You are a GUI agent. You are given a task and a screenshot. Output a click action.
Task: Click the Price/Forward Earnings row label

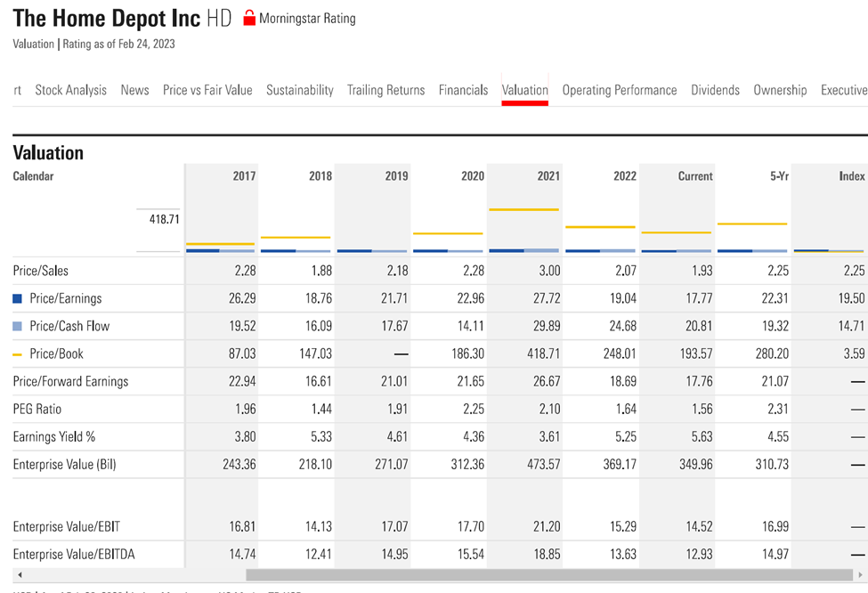(x=70, y=381)
